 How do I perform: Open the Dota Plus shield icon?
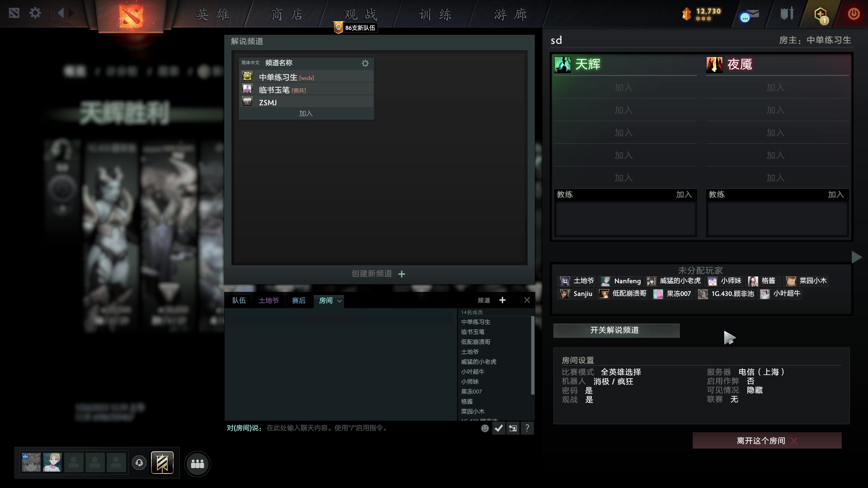tap(821, 15)
